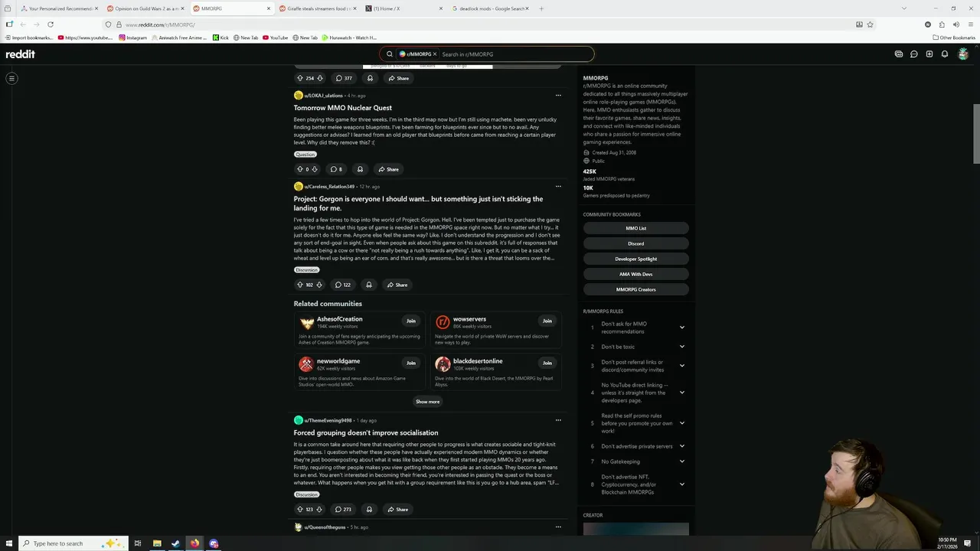The height and width of the screenshot is (551, 980).
Task: Expand rule 4 No YouTube direct linking
Action: [x=682, y=393]
